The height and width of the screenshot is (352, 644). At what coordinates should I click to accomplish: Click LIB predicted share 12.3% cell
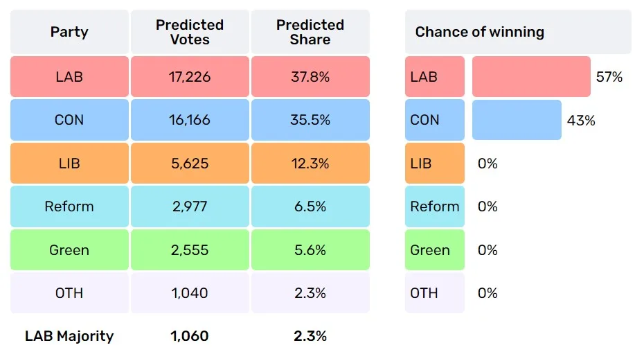click(x=310, y=164)
